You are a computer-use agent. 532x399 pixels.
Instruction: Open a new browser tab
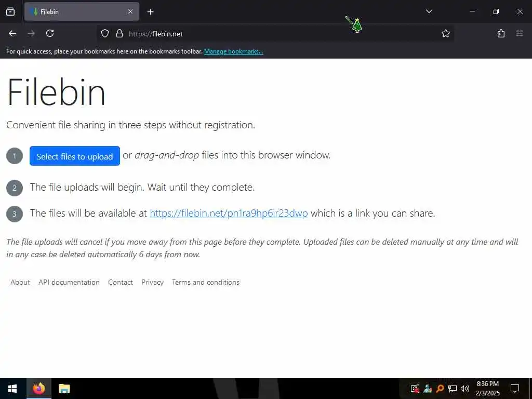point(150,12)
